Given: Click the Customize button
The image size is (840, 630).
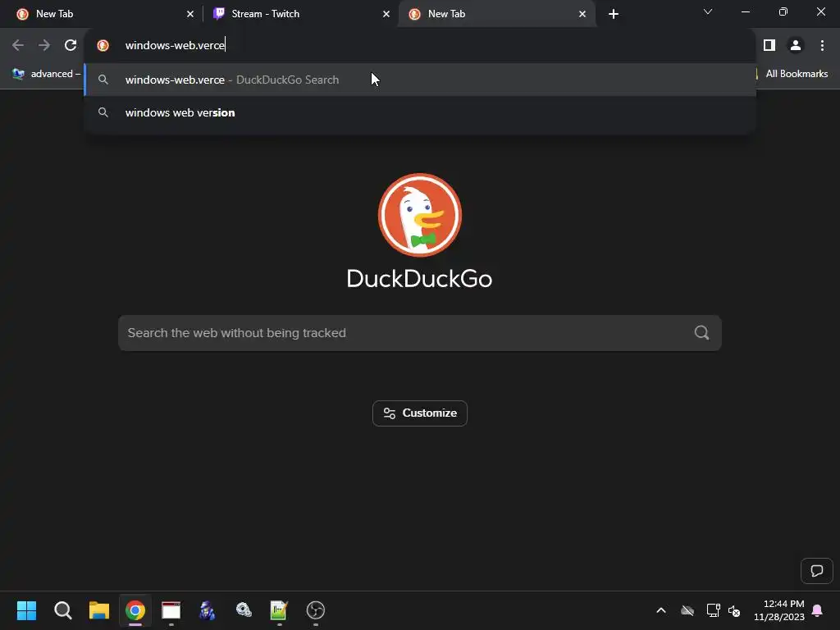Looking at the screenshot, I should click(x=419, y=413).
